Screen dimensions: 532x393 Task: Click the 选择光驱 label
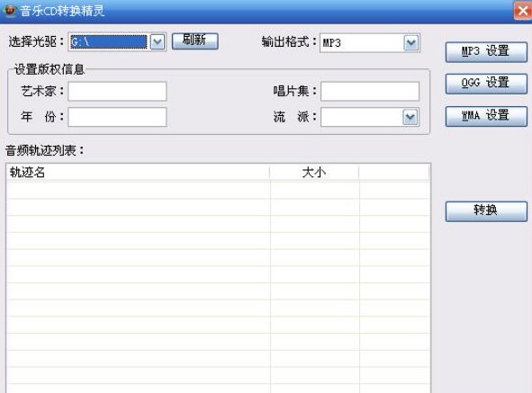point(36,41)
